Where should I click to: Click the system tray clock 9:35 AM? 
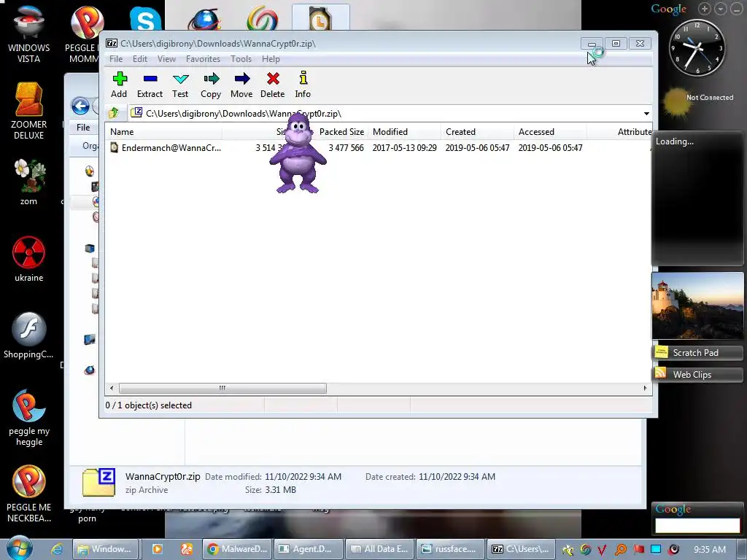(710, 550)
